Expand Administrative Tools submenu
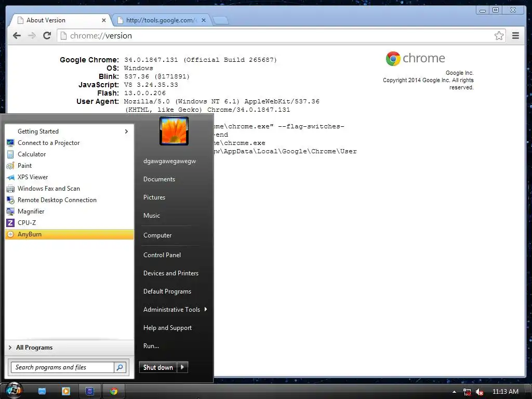Image resolution: width=532 pixels, height=399 pixels. pos(175,310)
